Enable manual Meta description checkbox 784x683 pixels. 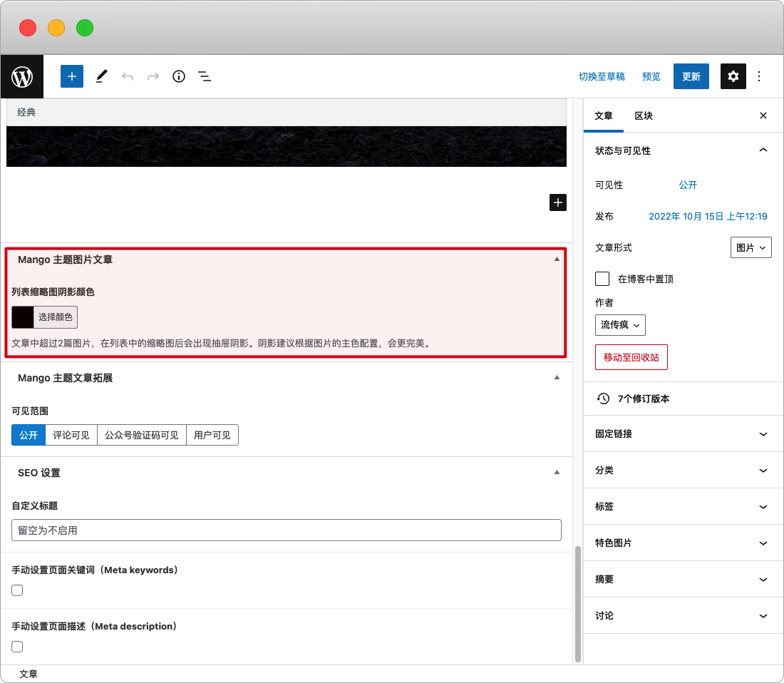18,647
